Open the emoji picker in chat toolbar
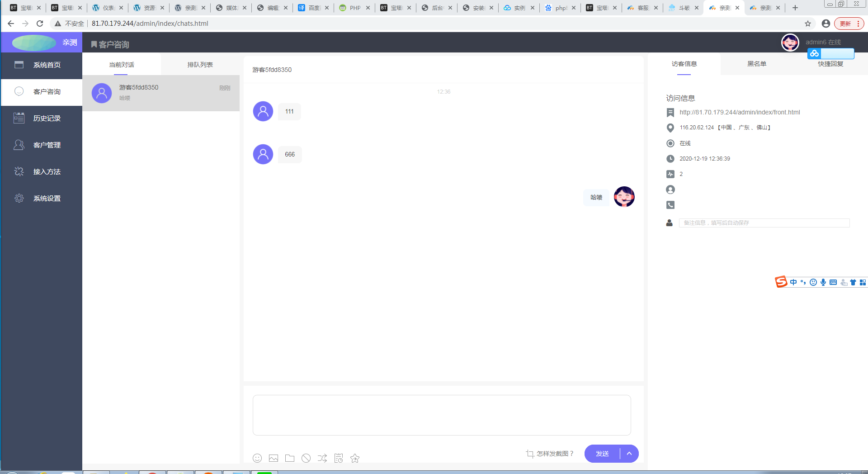 257,458
